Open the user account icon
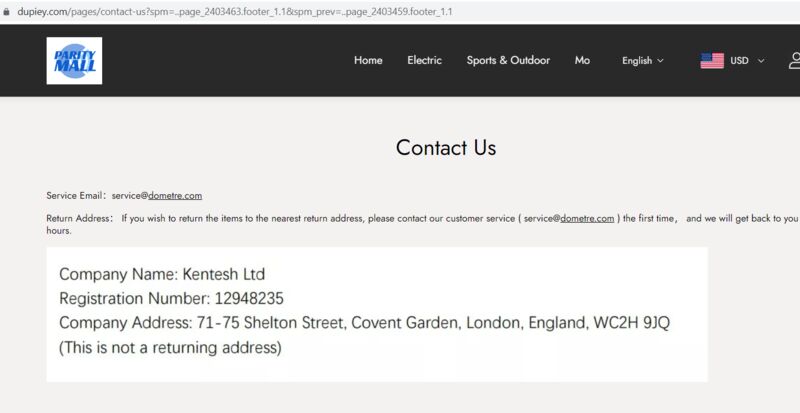The height and width of the screenshot is (413, 800). click(794, 61)
